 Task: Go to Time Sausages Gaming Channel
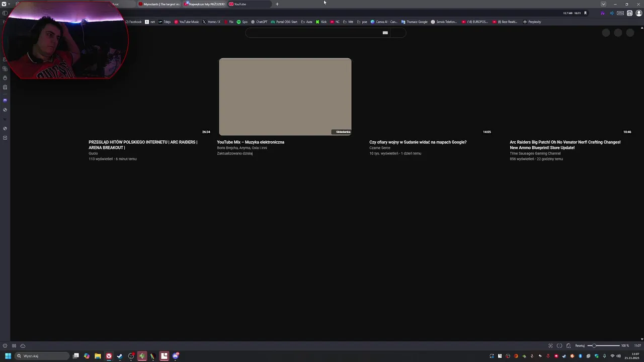pyautogui.click(x=535, y=153)
